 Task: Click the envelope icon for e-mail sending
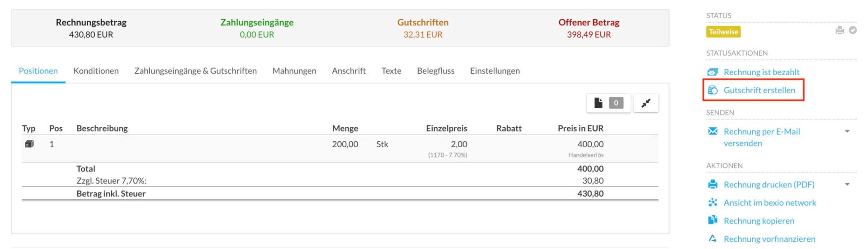click(712, 131)
